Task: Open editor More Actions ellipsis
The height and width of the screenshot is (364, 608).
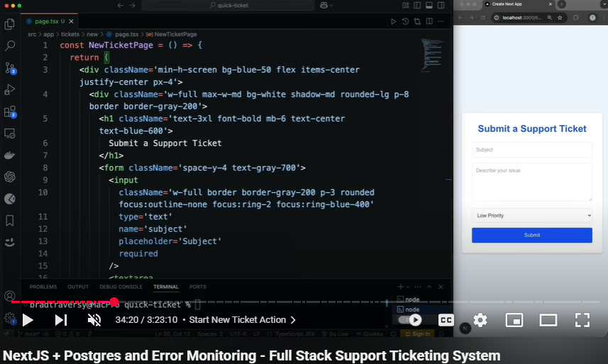Action: click(441, 21)
